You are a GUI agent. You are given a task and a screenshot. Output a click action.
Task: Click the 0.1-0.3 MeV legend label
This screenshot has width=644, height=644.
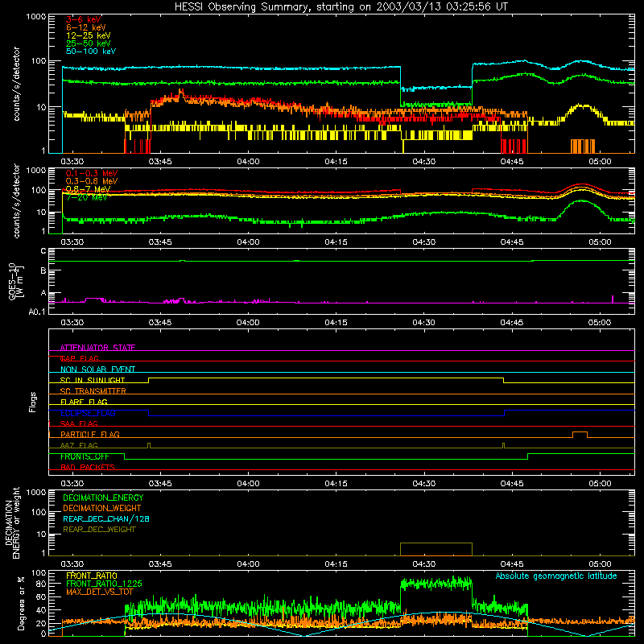92,173
